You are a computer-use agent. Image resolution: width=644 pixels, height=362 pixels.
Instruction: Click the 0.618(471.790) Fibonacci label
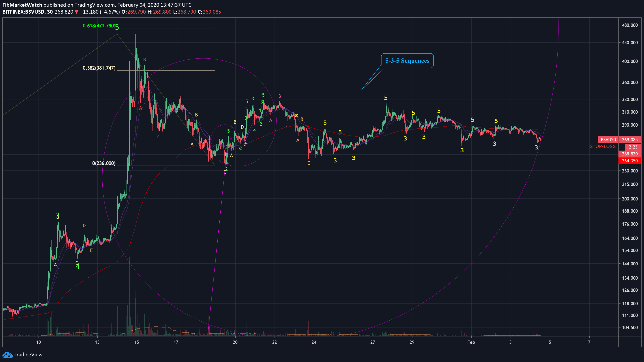point(99,26)
